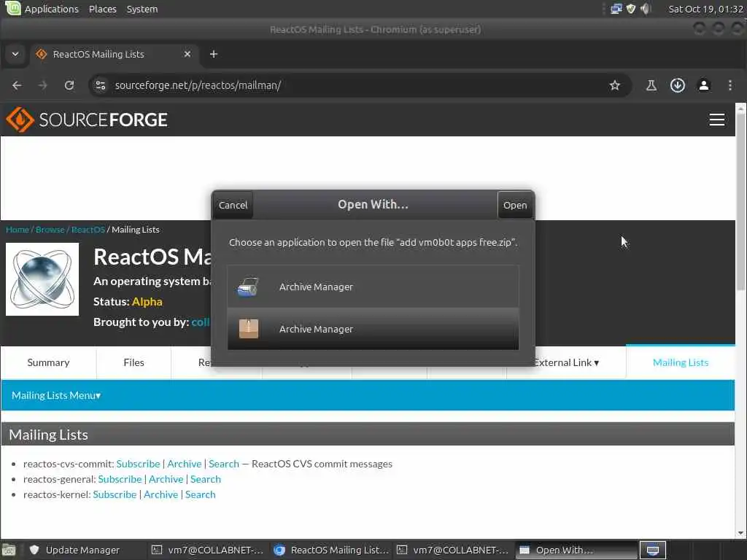Viewport: 747px width, 560px height.
Task: Switch to the Summary tab
Action: point(49,362)
